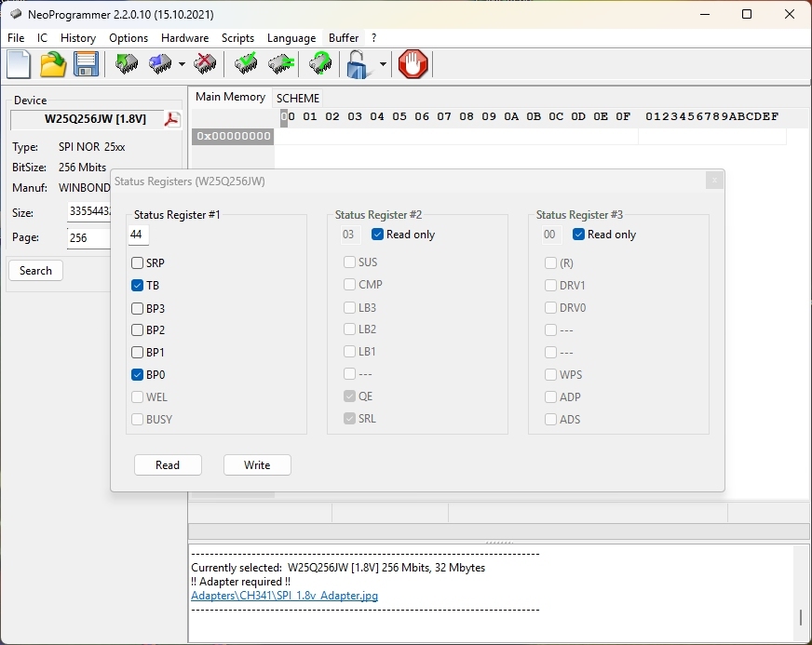Viewport: 812px width, 645px height.
Task: Open the Buffer menu
Action: [x=344, y=38]
